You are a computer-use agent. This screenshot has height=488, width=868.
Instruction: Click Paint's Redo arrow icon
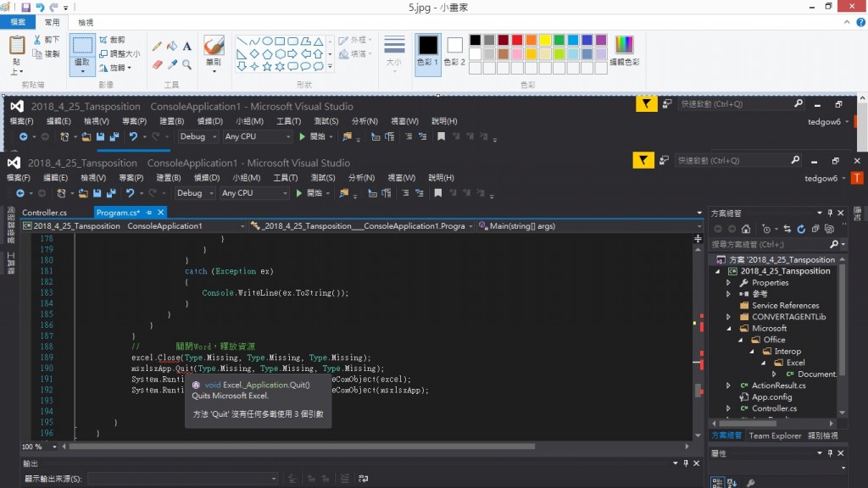[x=53, y=7]
